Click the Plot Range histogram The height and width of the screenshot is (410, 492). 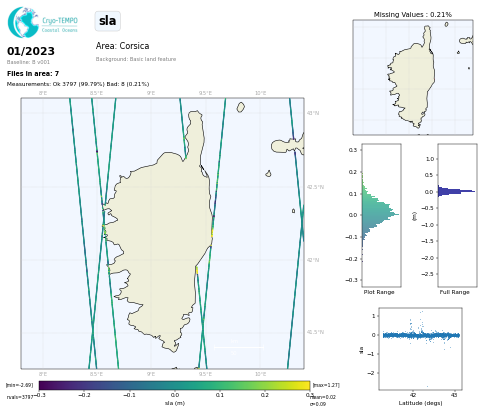click(381, 215)
